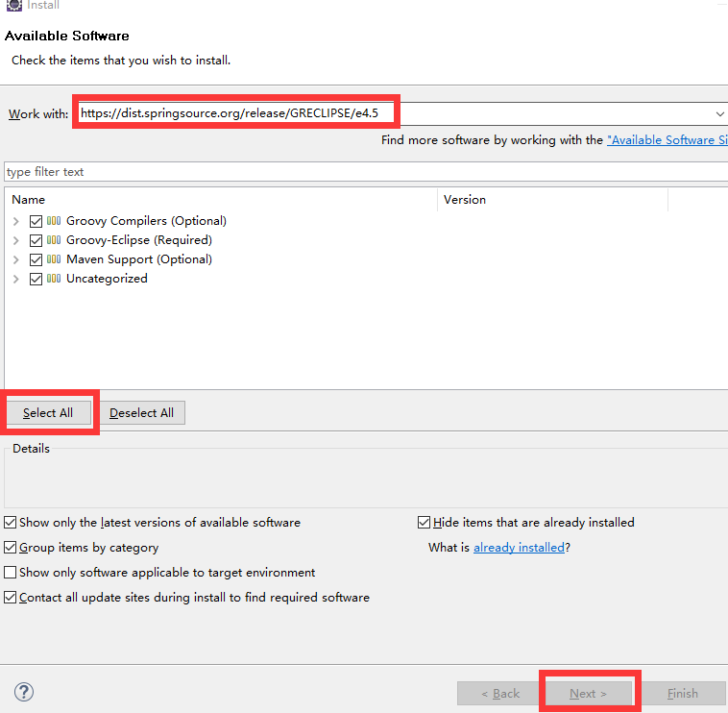This screenshot has height=713, width=728.
Task: Toggle Show only the latest versions checkbox
Action: [11, 522]
